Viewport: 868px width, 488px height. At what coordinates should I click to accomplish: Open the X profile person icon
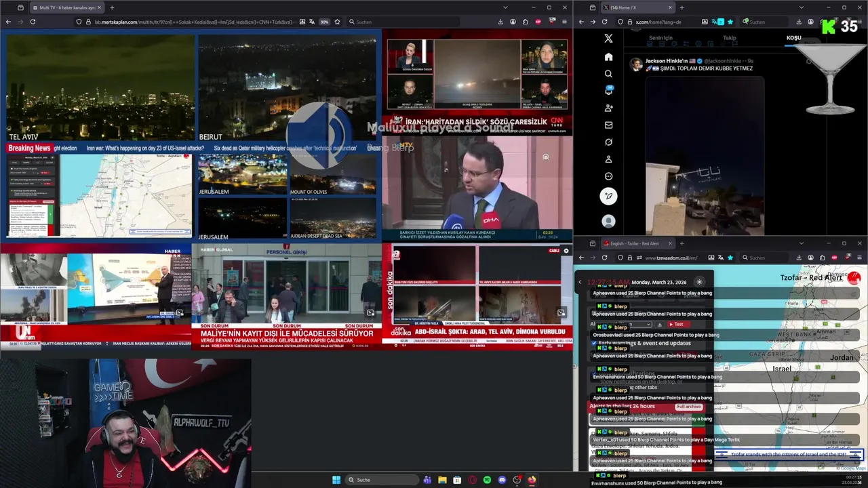click(x=608, y=159)
